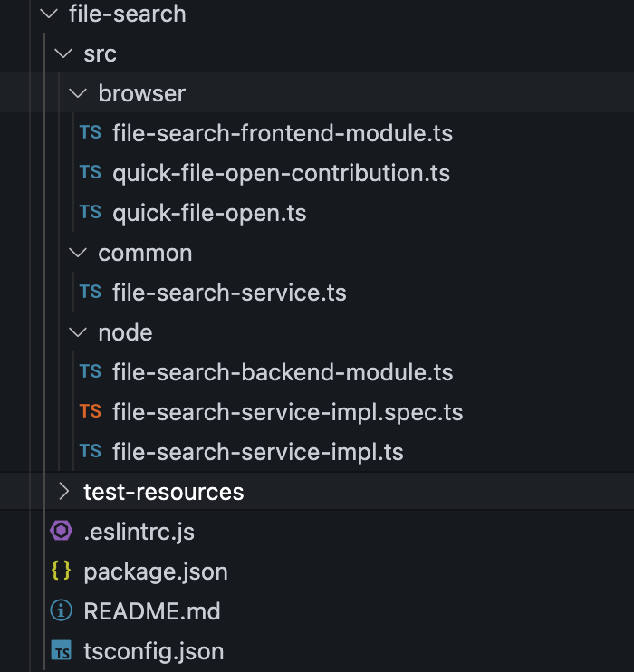The image size is (634, 672).
Task: Click the tsconfig.json file icon
Action: pos(62,651)
